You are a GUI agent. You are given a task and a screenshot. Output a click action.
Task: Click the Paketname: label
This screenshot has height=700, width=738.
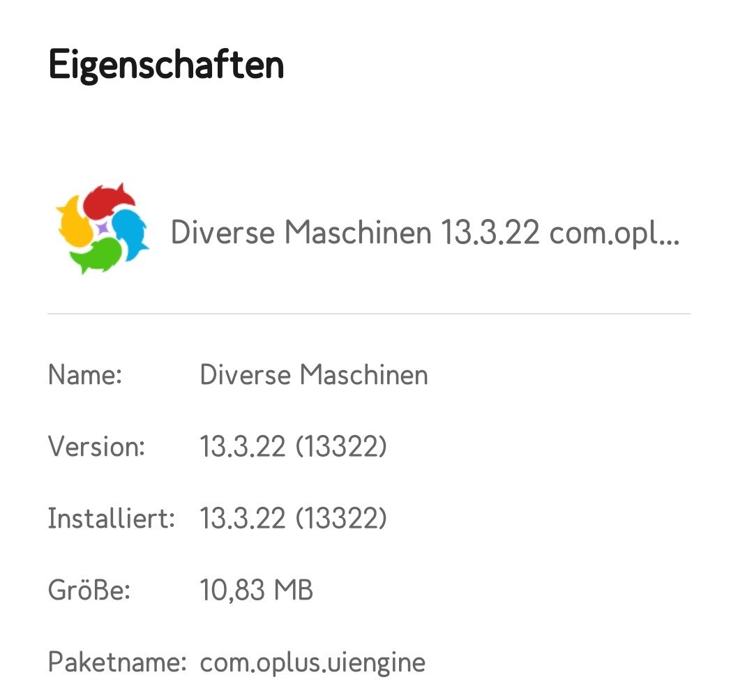pos(116,662)
